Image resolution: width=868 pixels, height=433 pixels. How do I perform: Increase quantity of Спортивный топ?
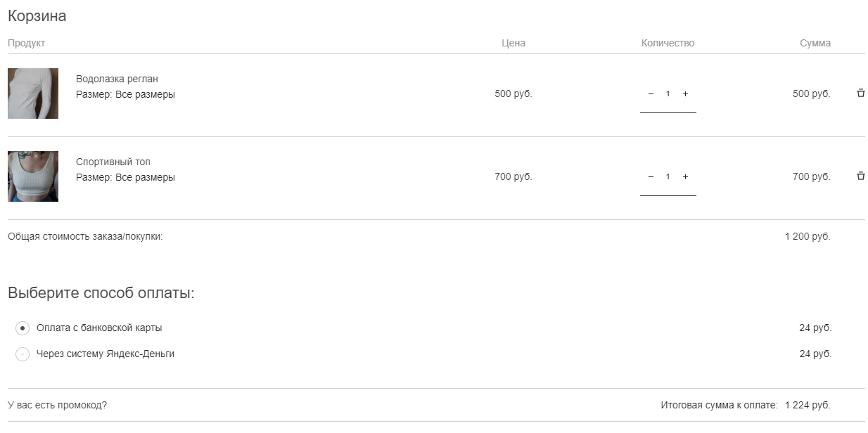[x=685, y=177]
